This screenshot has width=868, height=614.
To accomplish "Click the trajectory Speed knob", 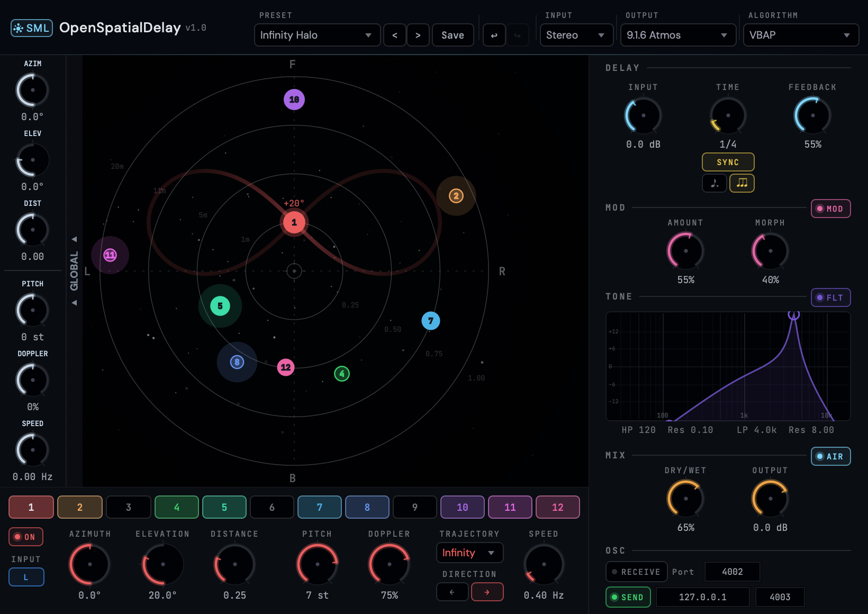I will pos(544,564).
